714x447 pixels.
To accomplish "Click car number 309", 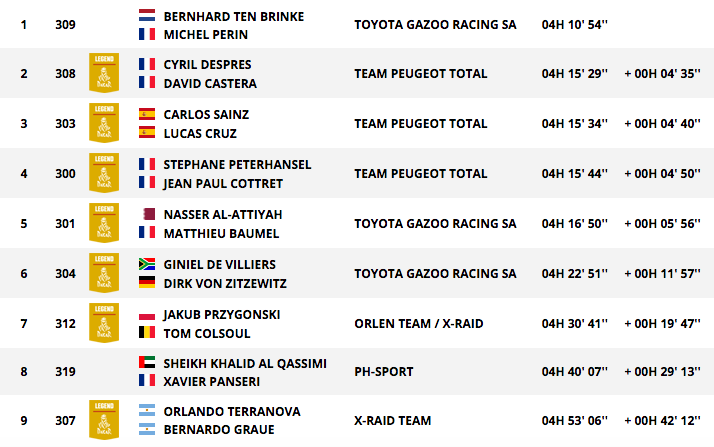I will point(66,25).
